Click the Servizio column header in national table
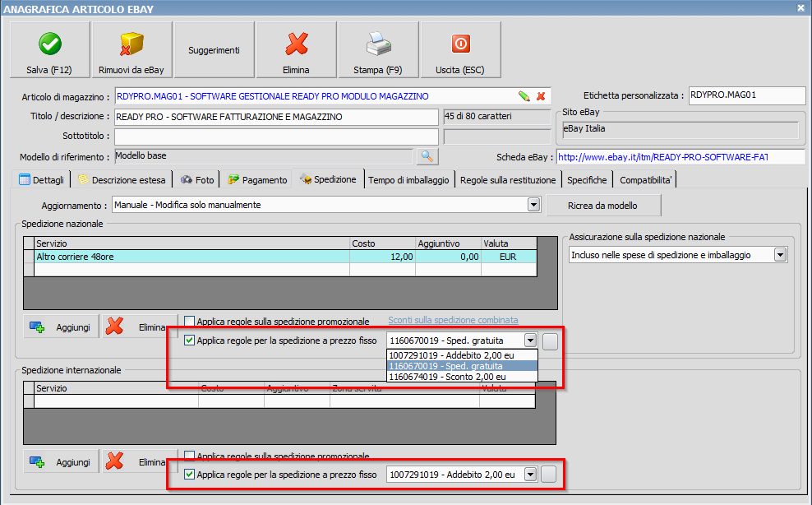Viewport: 812px width, 505px height. point(192,243)
